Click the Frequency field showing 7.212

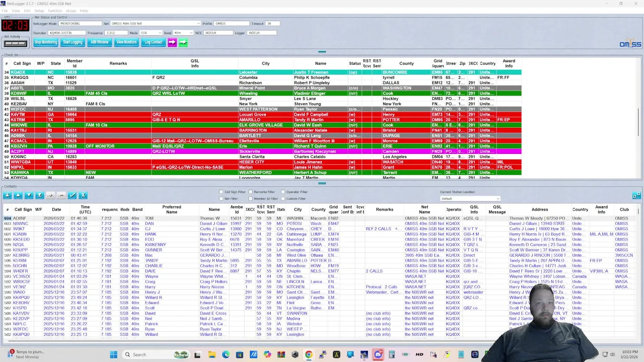(116, 33)
